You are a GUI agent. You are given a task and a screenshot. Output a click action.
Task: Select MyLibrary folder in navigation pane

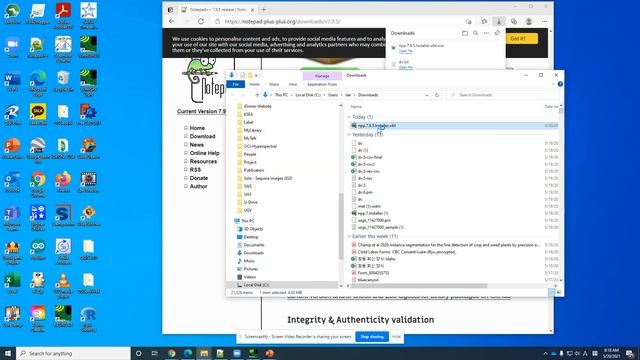(253, 130)
